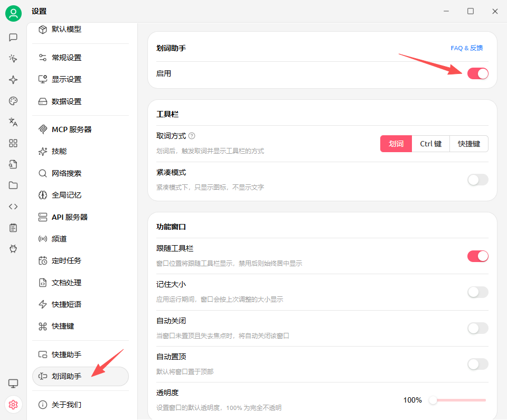The image size is (507, 420).
Task: Turn on the 自动置顶 switch
Action: (477, 364)
